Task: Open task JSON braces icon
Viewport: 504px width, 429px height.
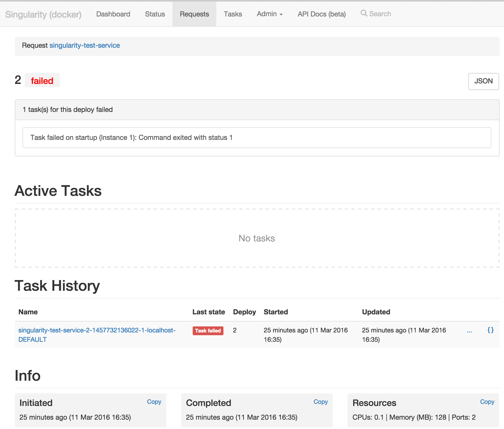Action: click(491, 330)
